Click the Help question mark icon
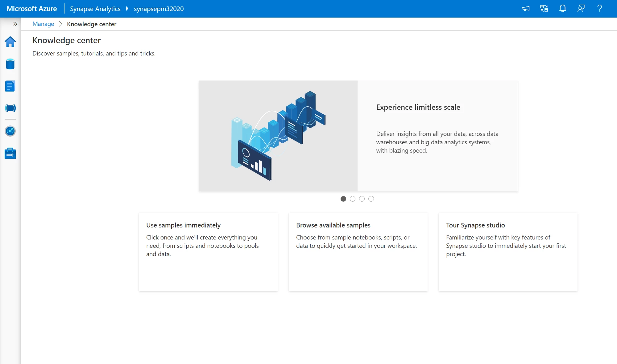617x364 pixels. coord(603,9)
